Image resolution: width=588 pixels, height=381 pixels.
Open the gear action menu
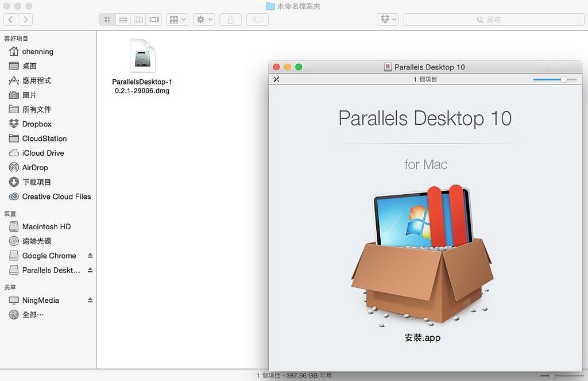pyautogui.click(x=204, y=20)
